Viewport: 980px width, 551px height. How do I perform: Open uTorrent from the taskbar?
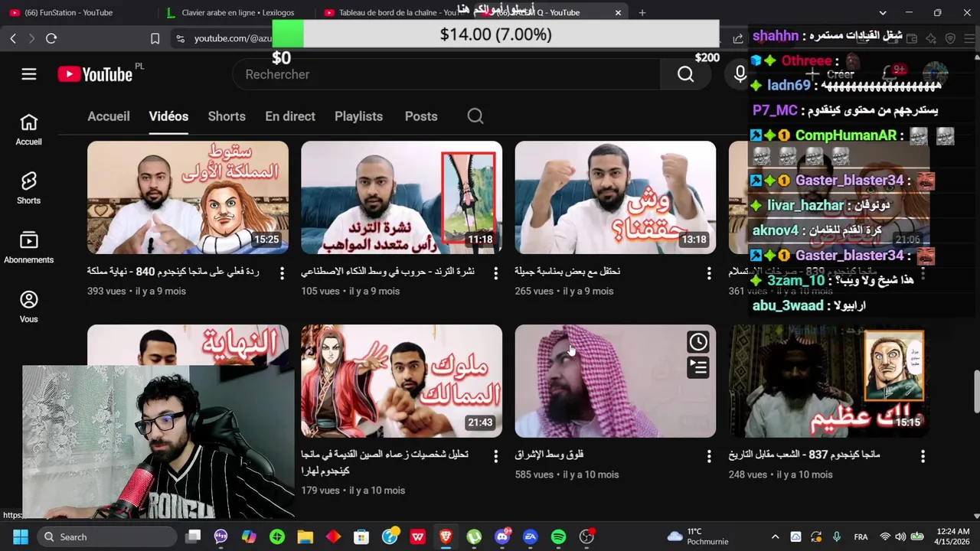(474, 537)
